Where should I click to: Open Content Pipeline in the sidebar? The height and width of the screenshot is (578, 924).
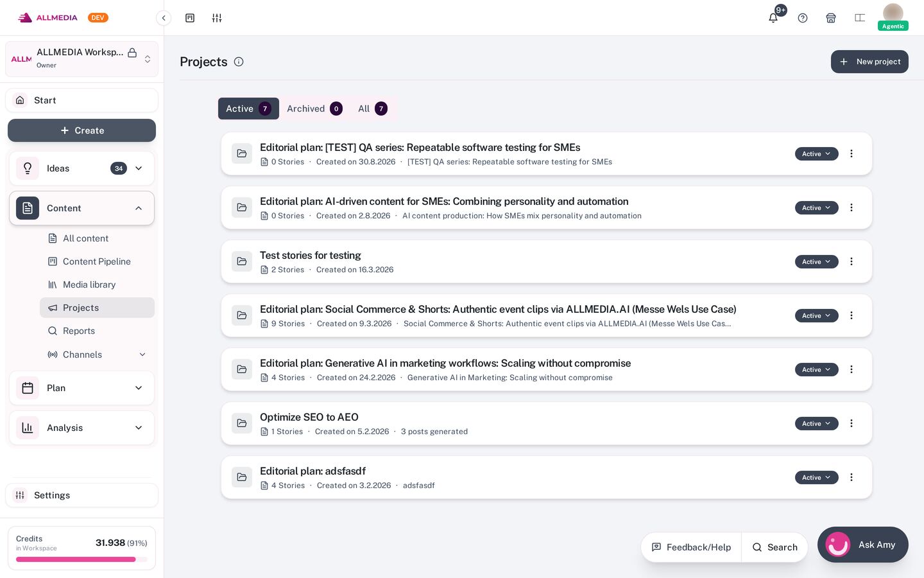pyautogui.click(x=97, y=261)
